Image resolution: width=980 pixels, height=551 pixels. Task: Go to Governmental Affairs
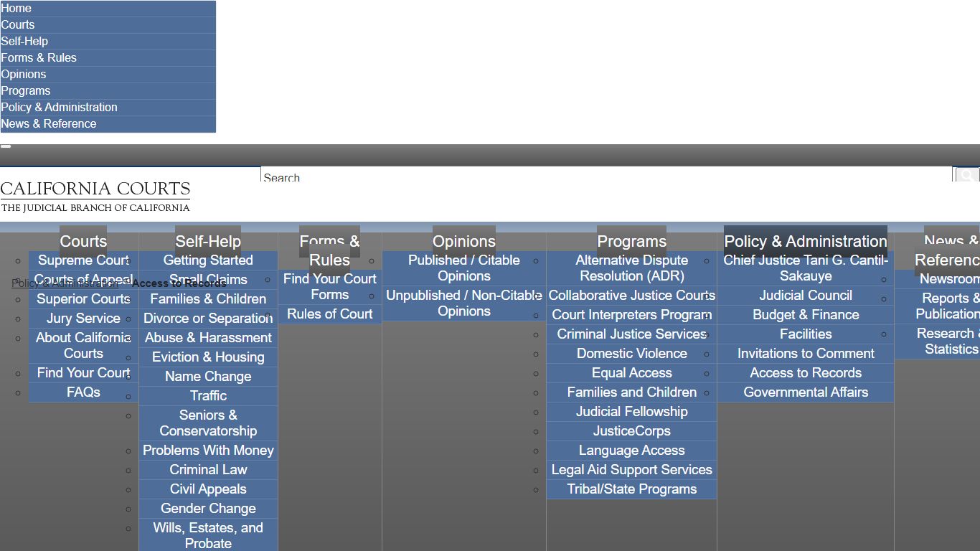806,392
